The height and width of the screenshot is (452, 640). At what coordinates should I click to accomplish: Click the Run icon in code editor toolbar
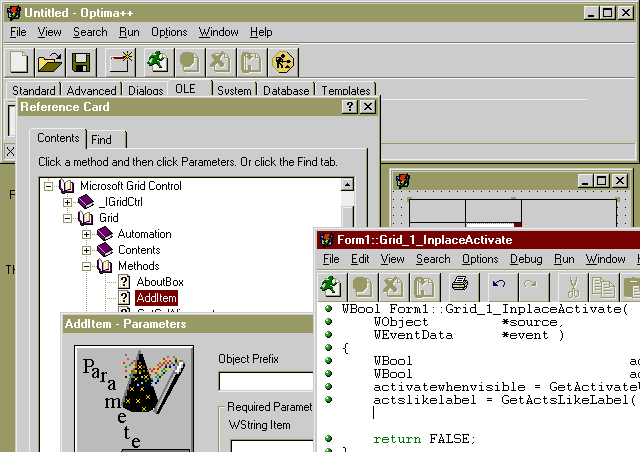331,286
